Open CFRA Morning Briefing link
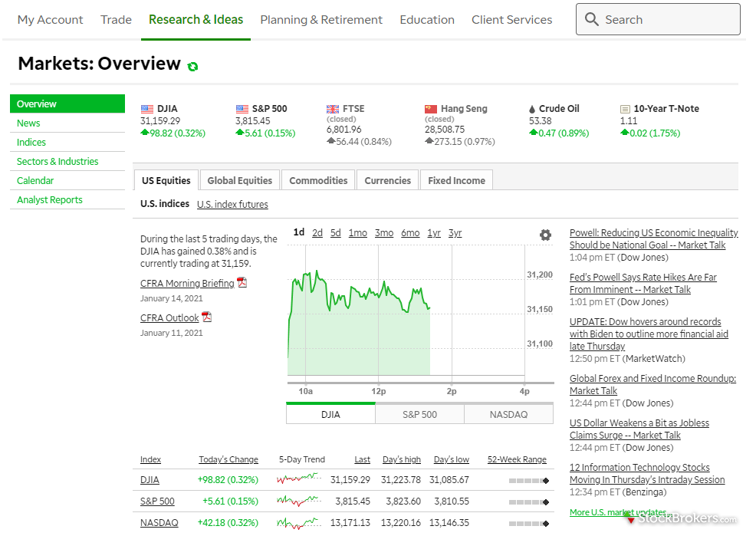Image resolution: width=756 pixels, height=536 pixels. click(187, 284)
